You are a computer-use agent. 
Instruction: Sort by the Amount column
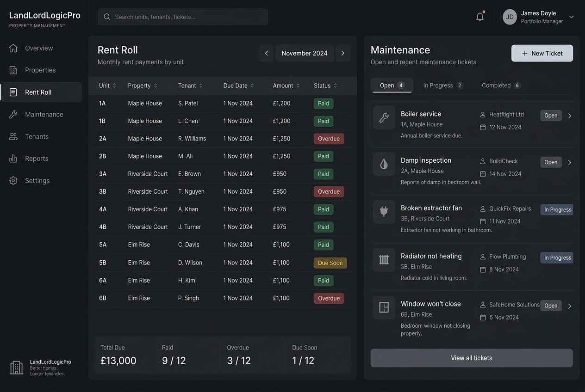(286, 86)
